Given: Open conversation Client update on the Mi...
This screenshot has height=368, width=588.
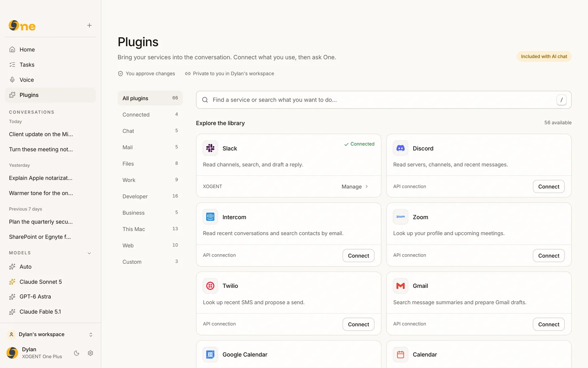Looking at the screenshot, I should [41, 134].
